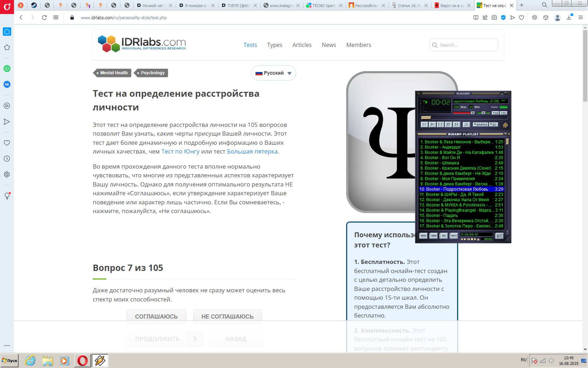Select highlighted track Booker - Подростковая Любовь
This screenshot has height=368, width=588.
coord(461,189)
